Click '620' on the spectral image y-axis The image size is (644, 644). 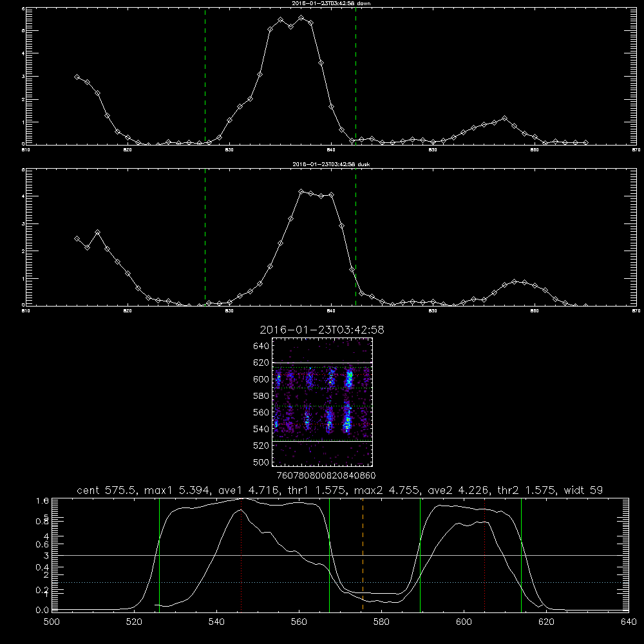click(x=261, y=363)
